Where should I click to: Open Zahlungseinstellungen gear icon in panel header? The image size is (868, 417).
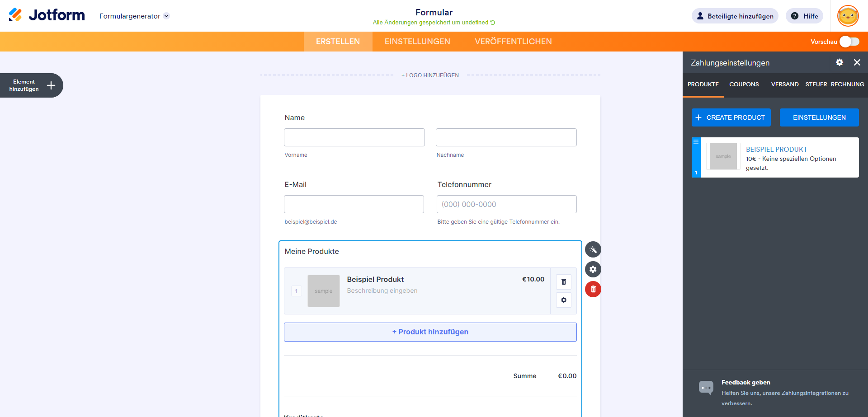pyautogui.click(x=839, y=62)
